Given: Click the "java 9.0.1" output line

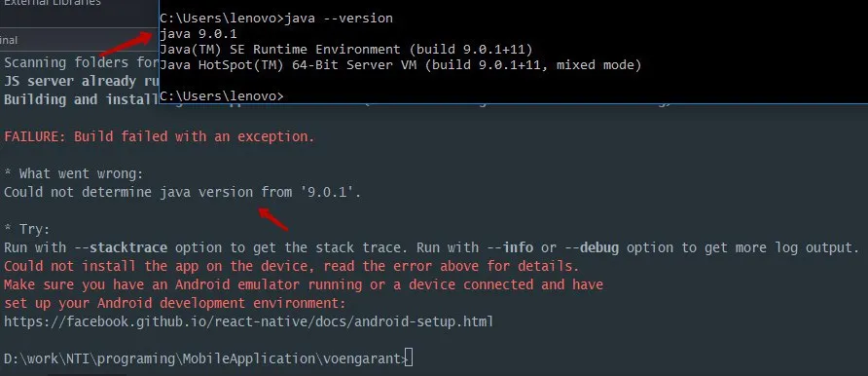Looking at the screenshot, I should [199, 34].
